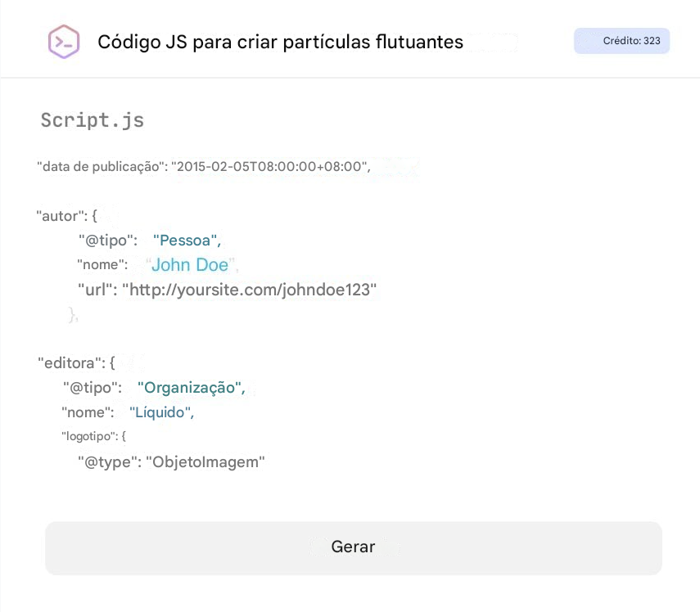Select the John Doe name value
Viewport: 700px width, 612px height.
(190, 264)
